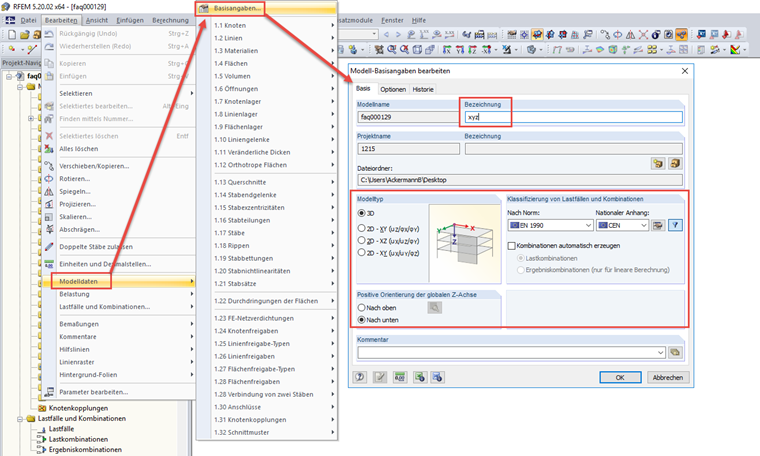Open the Nach Norm EN 1990 dropdown
The width and height of the screenshot is (760, 456).
point(588,225)
